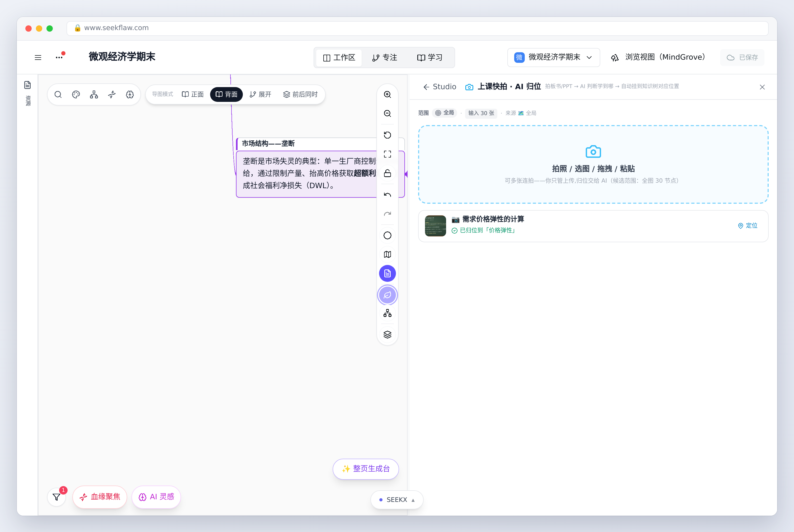
Task: Click 定位 for 需求价格弹性的计算
Action: pyautogui.click(x=748, y=226)
